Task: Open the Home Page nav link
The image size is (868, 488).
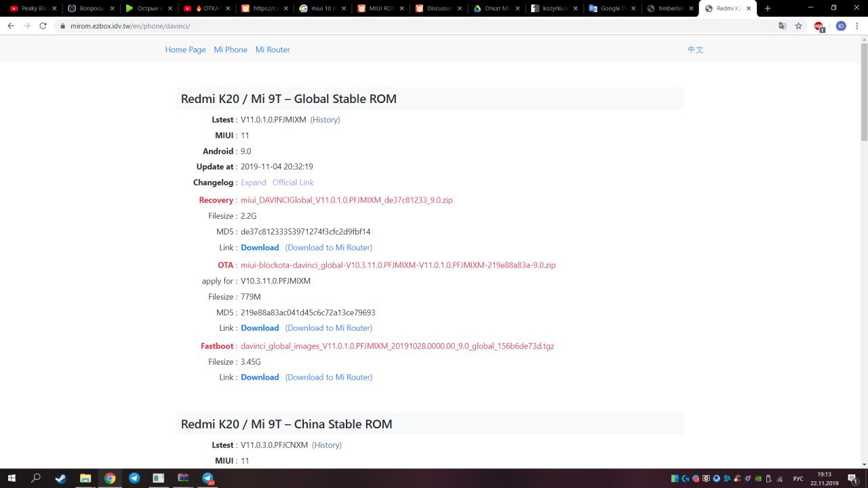Action: click(x=185, y=49)
